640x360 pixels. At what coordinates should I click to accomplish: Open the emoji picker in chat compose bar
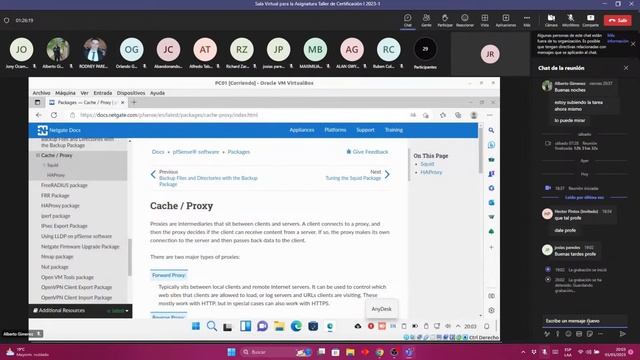coord(568,334)
